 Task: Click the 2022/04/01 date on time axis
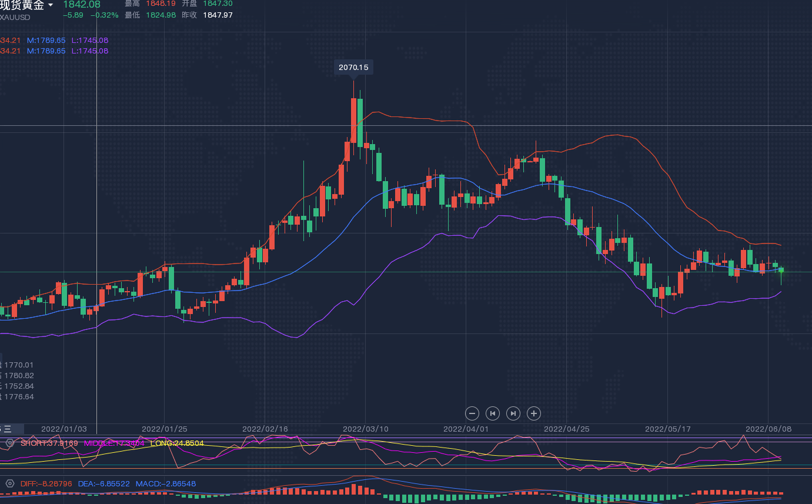coord(466,429)
